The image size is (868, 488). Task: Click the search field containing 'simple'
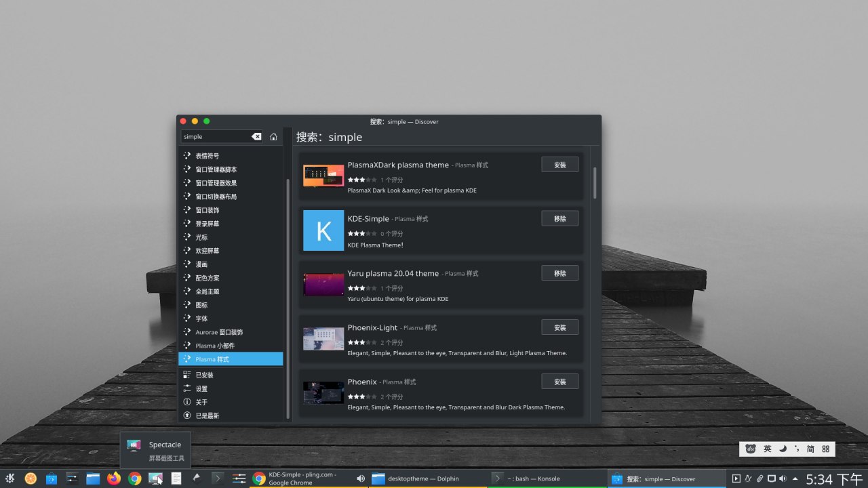pyautogui.click(x=222, y=136)
